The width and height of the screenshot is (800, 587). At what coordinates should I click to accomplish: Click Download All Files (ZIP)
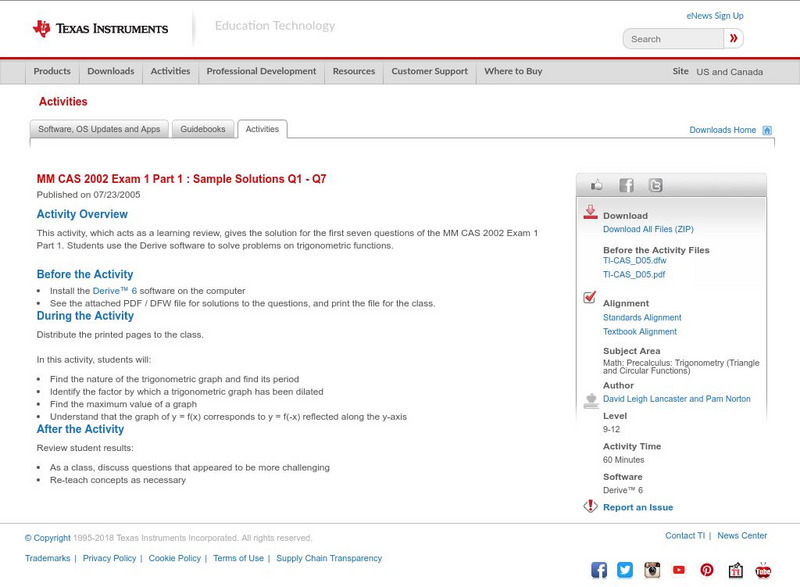[x=648, y=229]
